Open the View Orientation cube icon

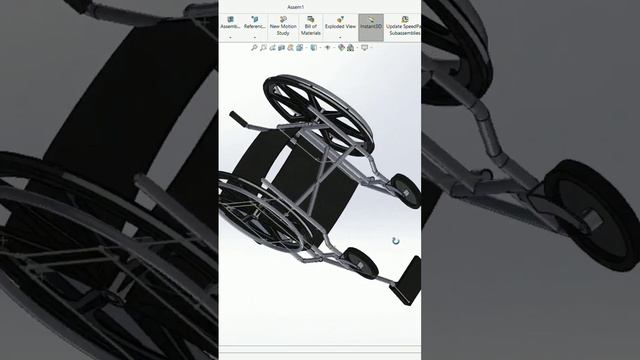(299, 48)
